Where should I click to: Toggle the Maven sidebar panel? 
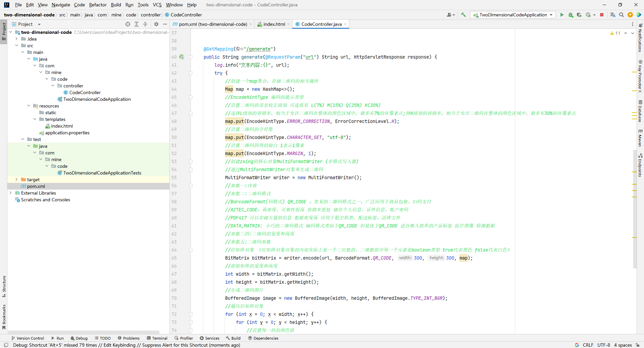640,138
